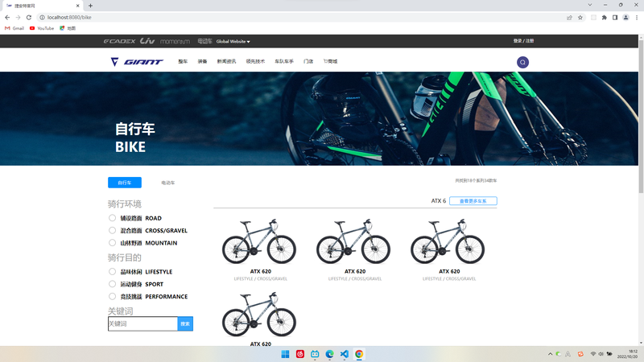Click the address bar URL localhost:8080/bike
This screenshot has width=644, height=362.
coord(69,17)
